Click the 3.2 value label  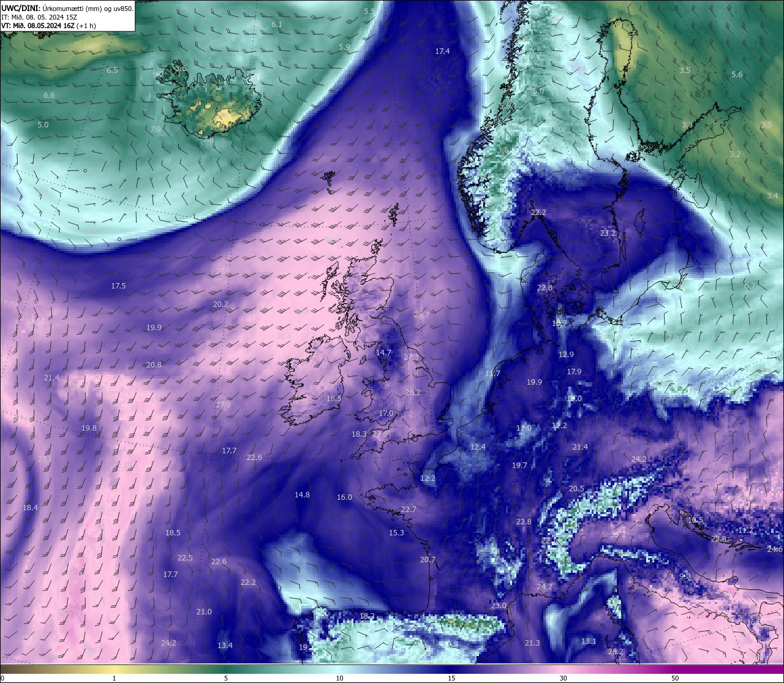tap(735, 154)
